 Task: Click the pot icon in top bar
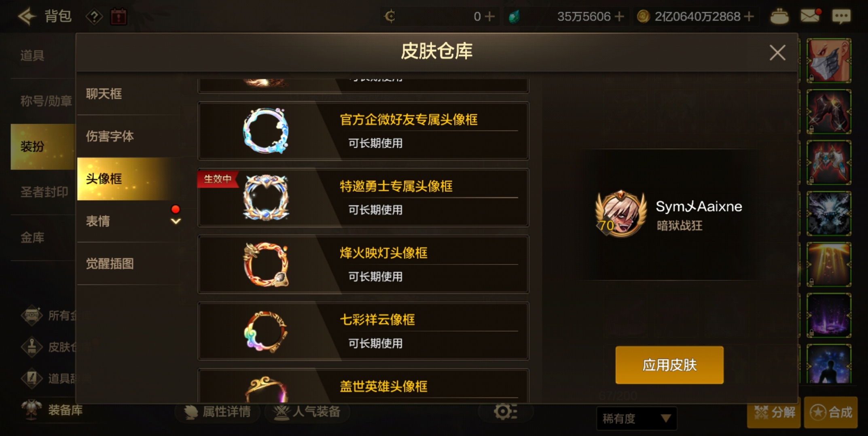(779, 17)
